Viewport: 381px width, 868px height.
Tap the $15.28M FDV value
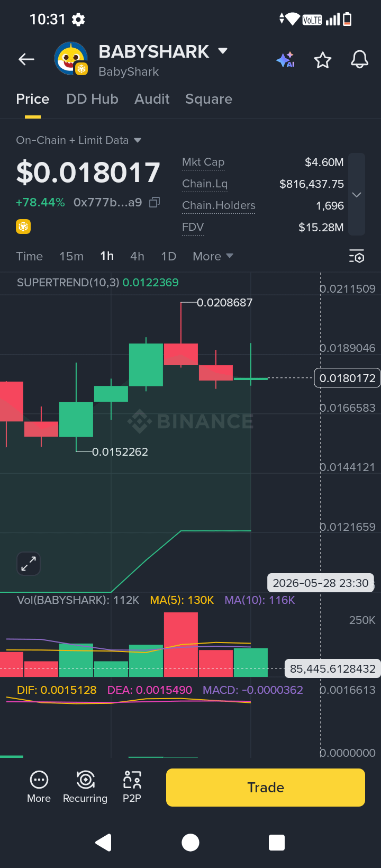click(x=321, y=227)
